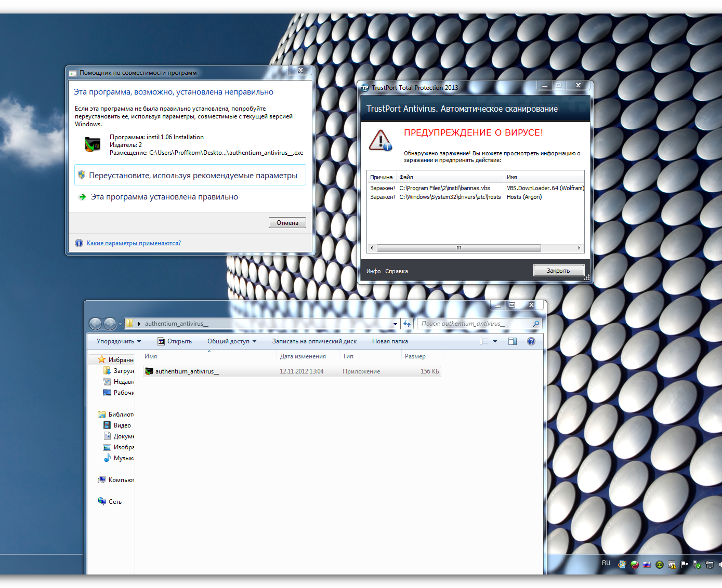Screen dimensions: 722x588
Task: Sort by Размер column header
Action: pyautogui.click(x=423, y=356)
